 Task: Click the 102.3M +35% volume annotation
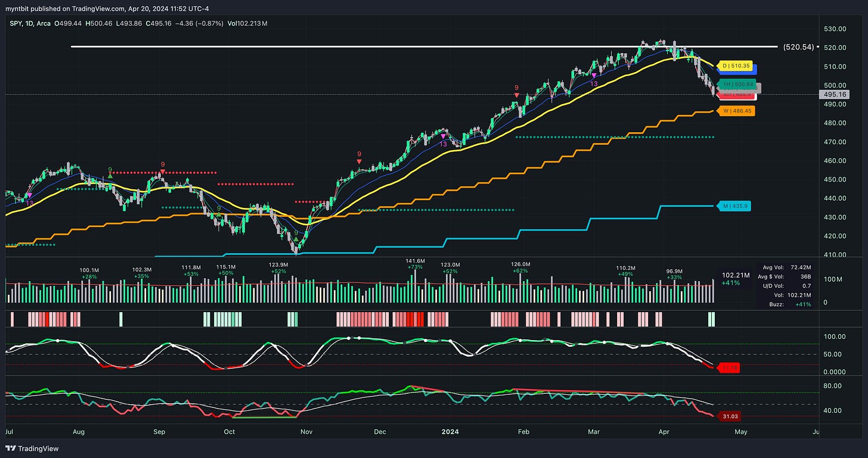coord(142,273)
